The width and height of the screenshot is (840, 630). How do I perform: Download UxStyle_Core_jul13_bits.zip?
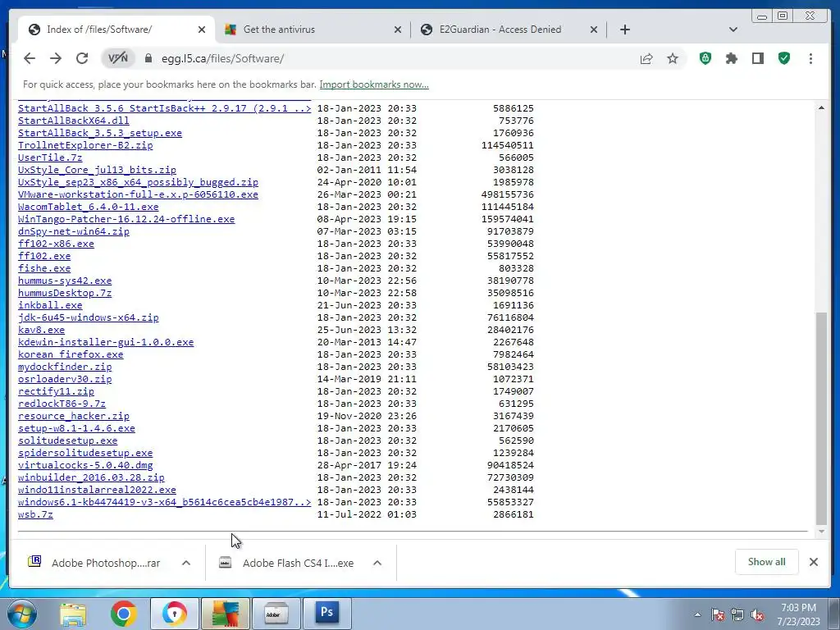[x=97, y=170]
